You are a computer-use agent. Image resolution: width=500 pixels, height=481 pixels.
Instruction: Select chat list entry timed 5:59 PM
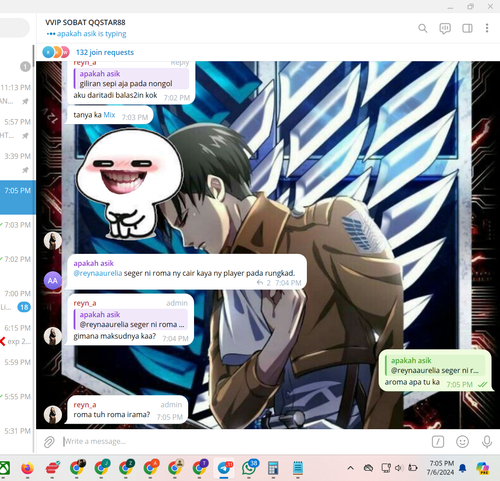tap(17, 369)
